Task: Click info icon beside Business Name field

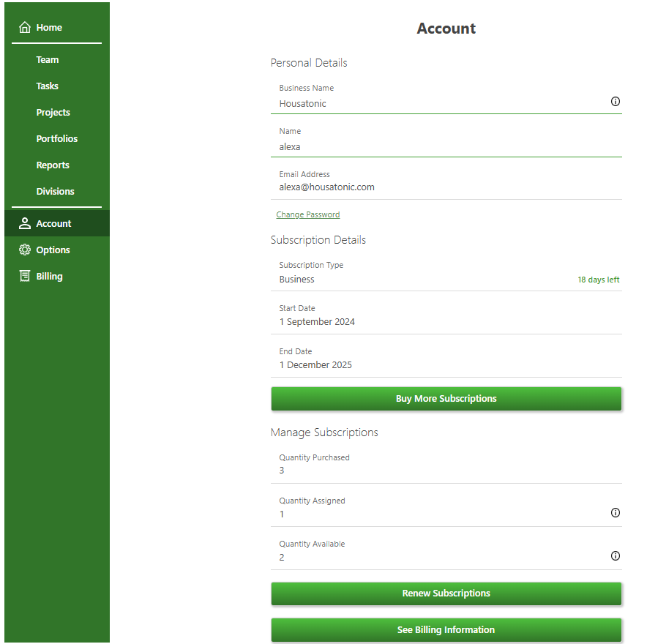Action: [615, 102]
